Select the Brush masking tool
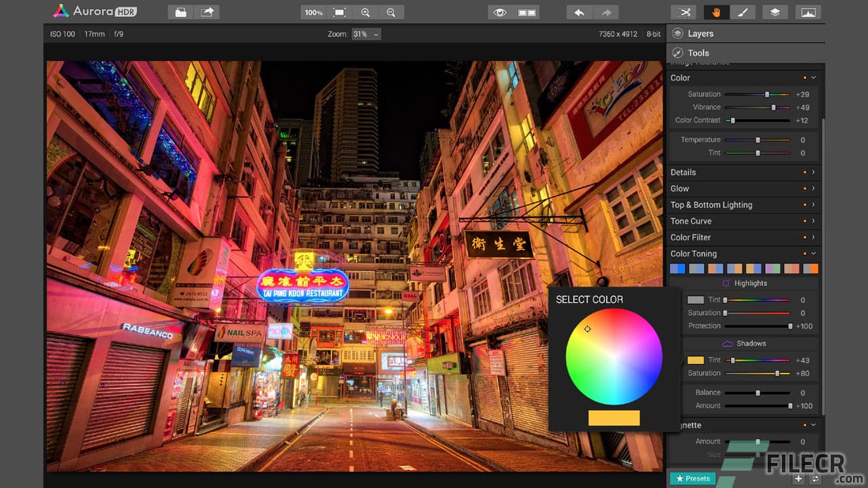This screenshot has width=868, height=488. click(742, 12)
